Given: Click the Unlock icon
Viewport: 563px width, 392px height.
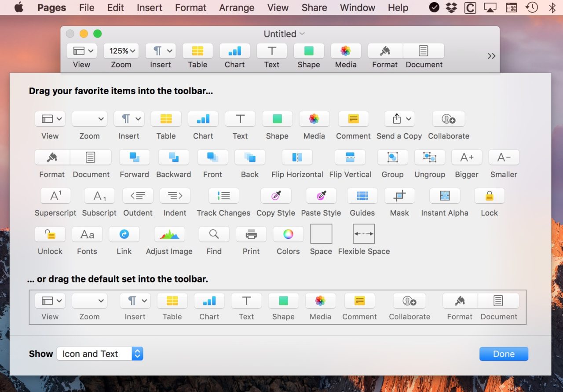Looking at the screenshot, I should [x=50, y=234].
